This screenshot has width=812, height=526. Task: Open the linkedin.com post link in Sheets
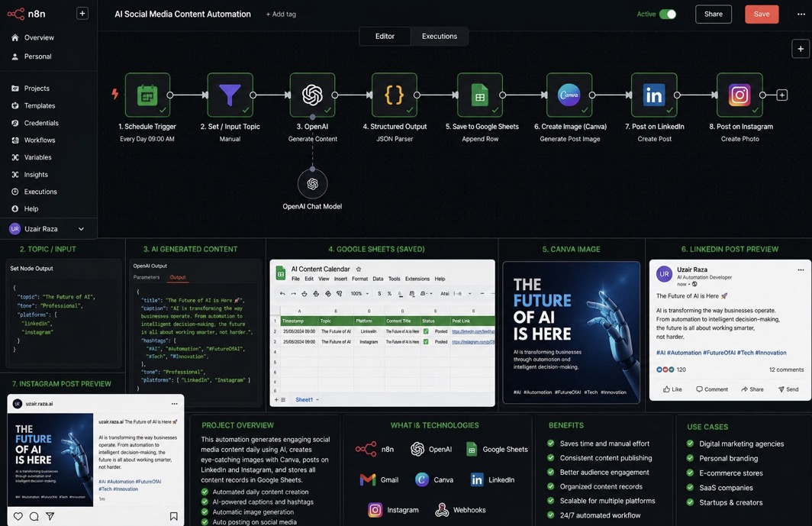tap(472, 331)
